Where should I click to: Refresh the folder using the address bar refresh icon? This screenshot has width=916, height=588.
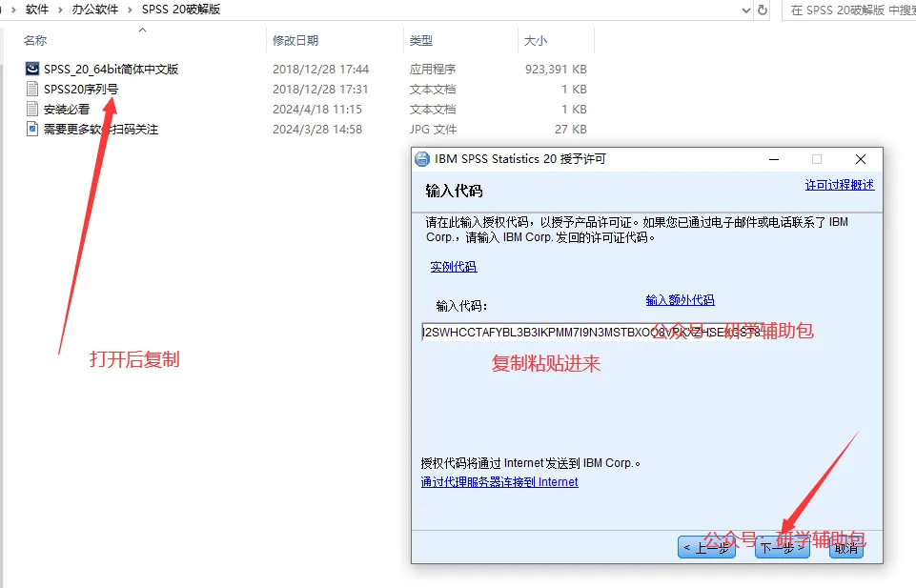click(763, 10)
